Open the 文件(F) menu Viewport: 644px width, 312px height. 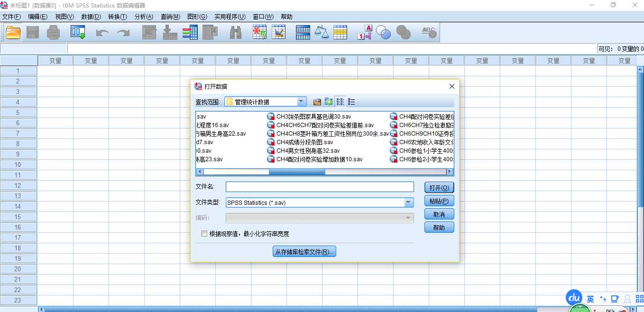[x=11, y=17]
